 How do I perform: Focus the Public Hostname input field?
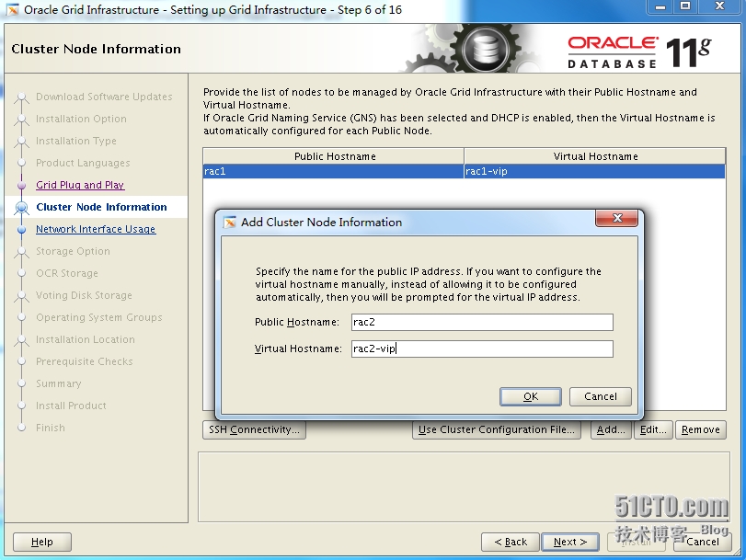[482, 322]
